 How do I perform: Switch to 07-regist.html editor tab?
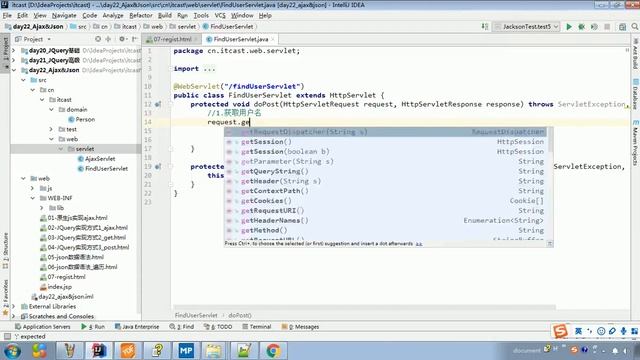(172, 39)
